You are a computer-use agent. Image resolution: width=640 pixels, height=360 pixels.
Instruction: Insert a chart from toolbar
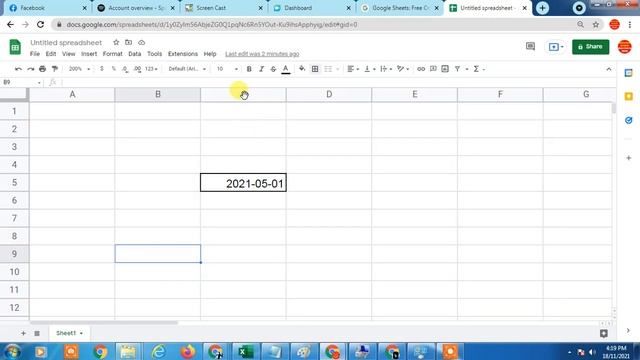tap(445, 69)
